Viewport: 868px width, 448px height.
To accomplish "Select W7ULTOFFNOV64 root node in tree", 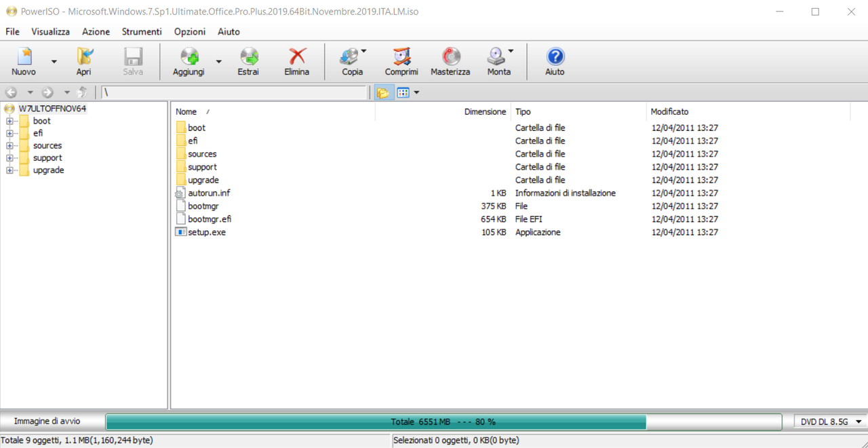I will [52, 109].
